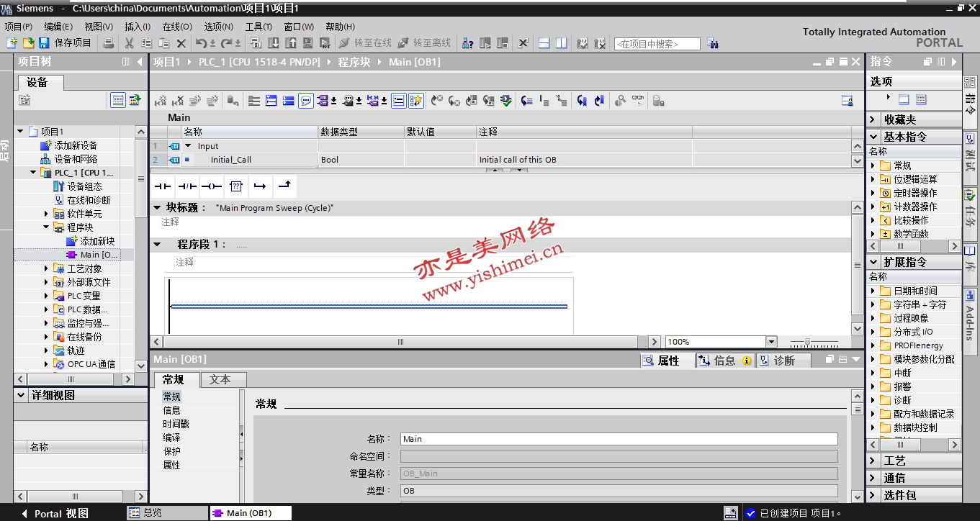Image resolution: width=980 pixels, height=521 pixels.
Task: Toggle details view icon in project tree toolbar
Action: click(118, 100)
